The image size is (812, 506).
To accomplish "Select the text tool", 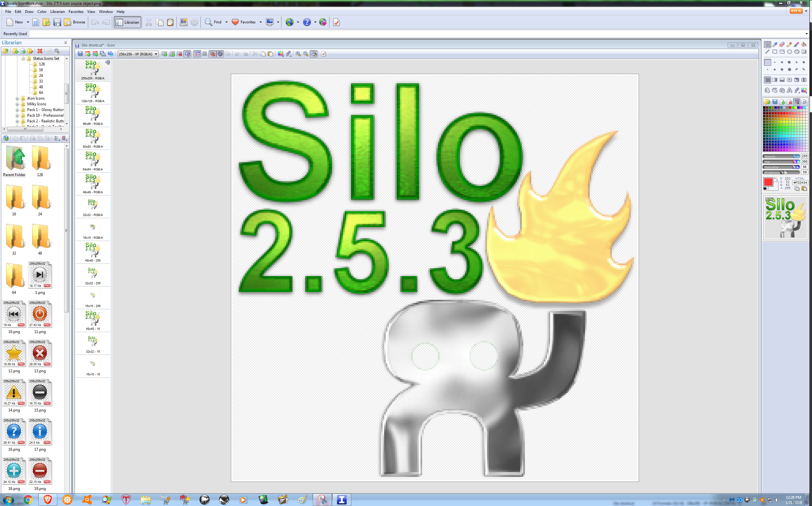I will [x=789, y=90].
